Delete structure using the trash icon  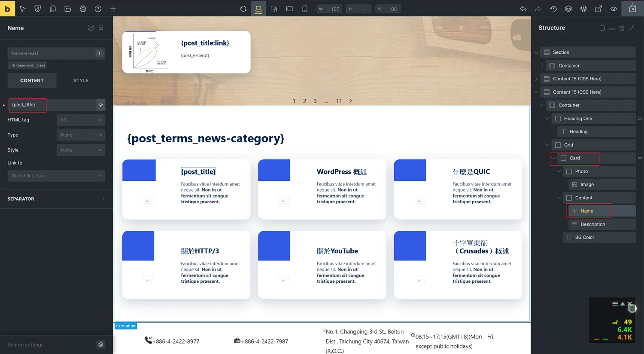(622, 28)
